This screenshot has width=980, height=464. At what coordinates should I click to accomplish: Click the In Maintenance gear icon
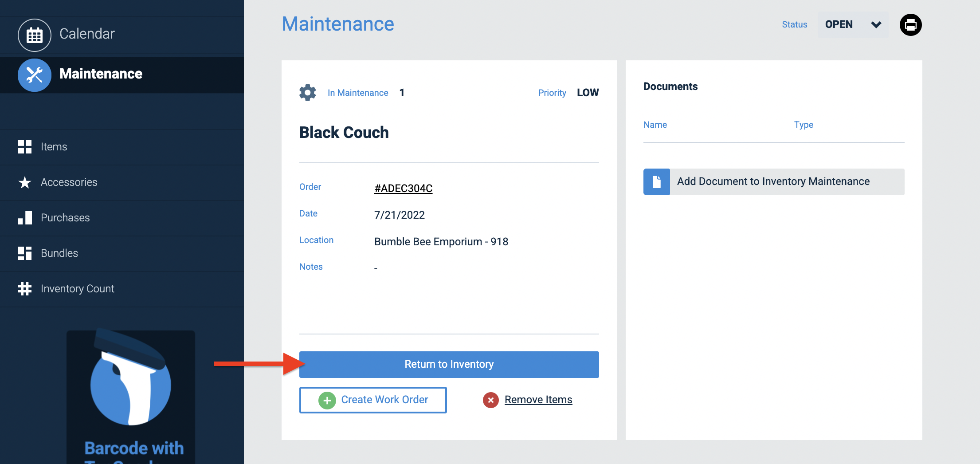307,93
